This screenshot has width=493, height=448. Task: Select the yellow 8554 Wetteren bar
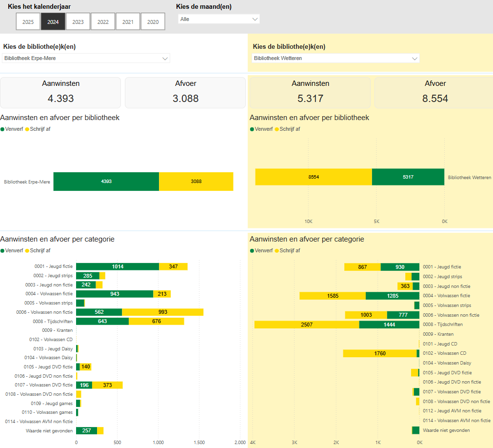click(x=313, y=177)
